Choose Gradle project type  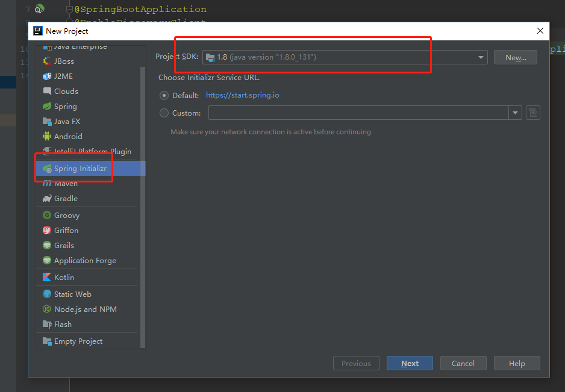tap(90, 199)
